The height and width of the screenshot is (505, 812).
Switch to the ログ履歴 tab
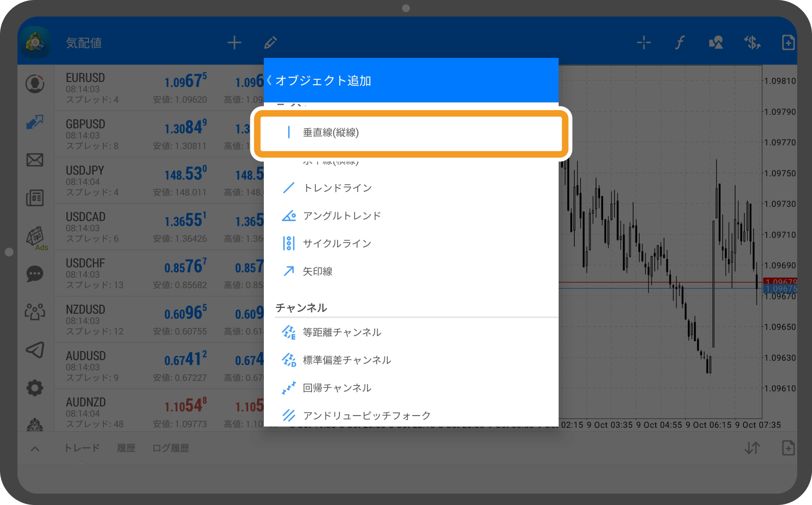pos(171,448)
